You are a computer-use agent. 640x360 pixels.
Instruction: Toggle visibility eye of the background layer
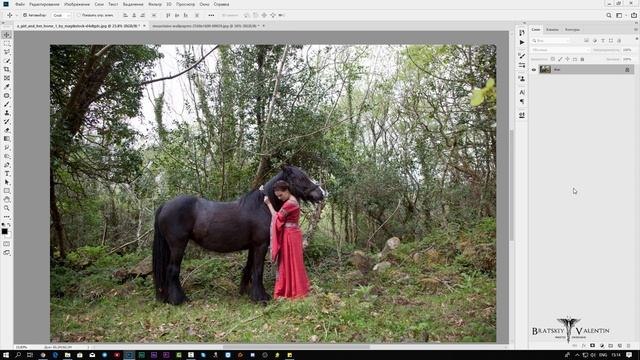[x=534, y=70]
